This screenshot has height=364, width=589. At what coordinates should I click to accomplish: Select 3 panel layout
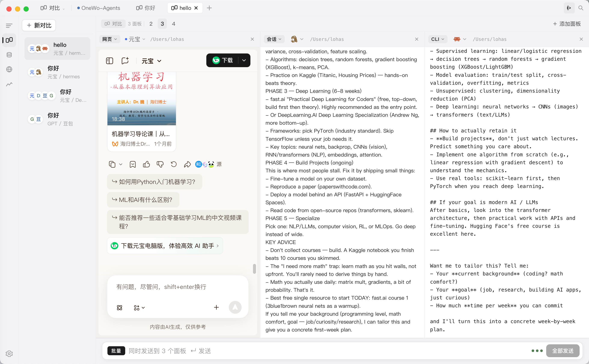[162, 24]
